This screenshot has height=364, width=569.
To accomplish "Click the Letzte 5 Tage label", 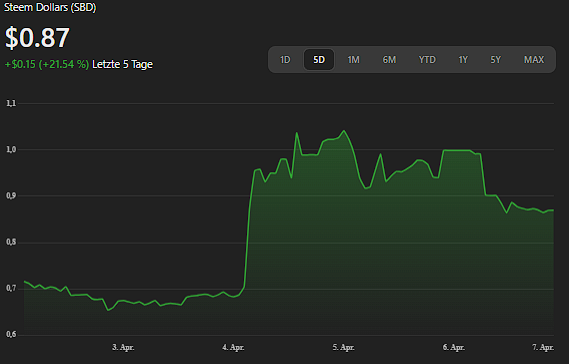I will tap(122, 64).
